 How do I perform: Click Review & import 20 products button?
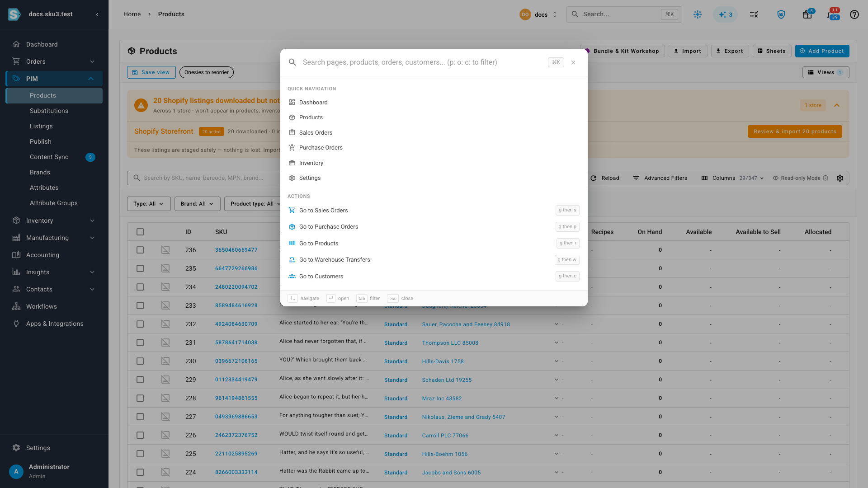coord(795,131)
